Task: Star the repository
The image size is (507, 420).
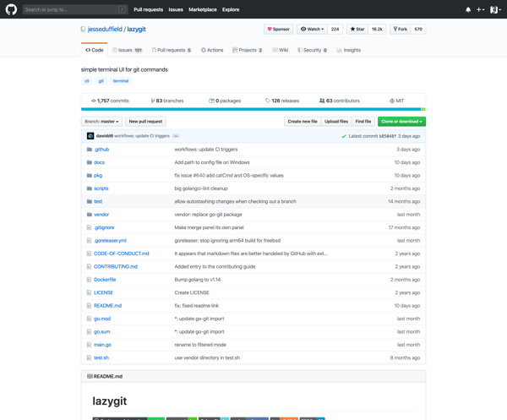Action: [x=357, y=29]
